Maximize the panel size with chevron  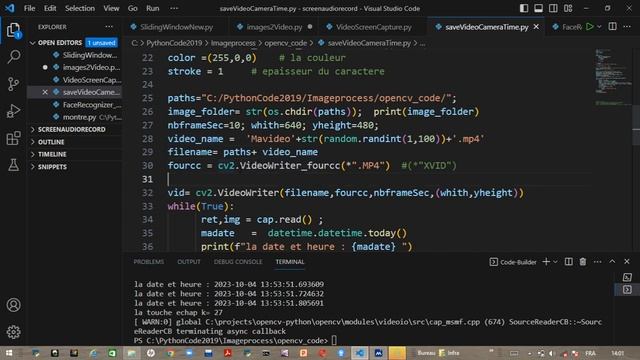(612, 262)
